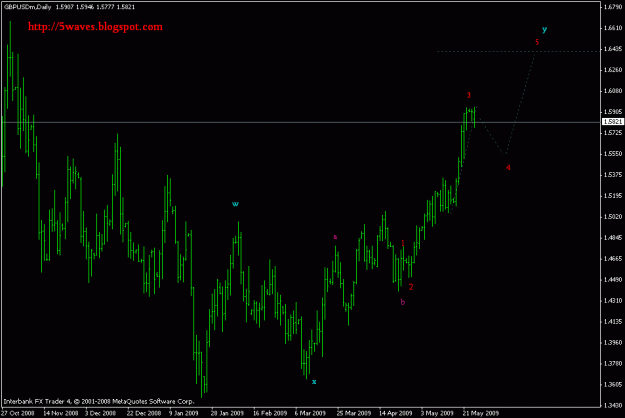Click the Interbank FX Trader 4 copyright text
The image size is (625, 418).
pyautogui.click(x=98, y=401)
